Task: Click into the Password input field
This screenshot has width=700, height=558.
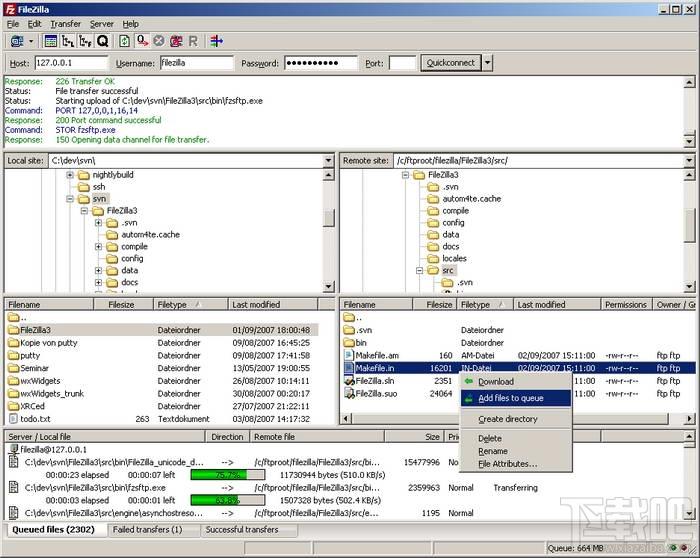Action: pos(321,63)
